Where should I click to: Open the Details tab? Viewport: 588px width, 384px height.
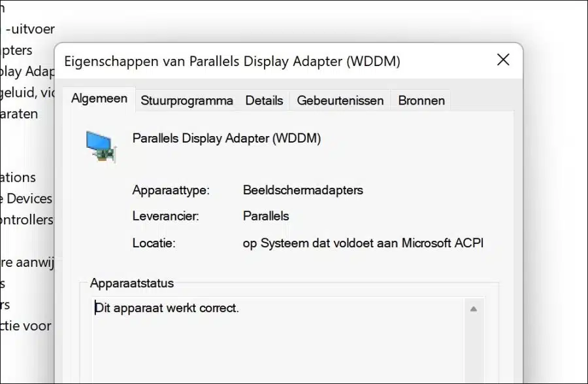click(x=265, y=101)
